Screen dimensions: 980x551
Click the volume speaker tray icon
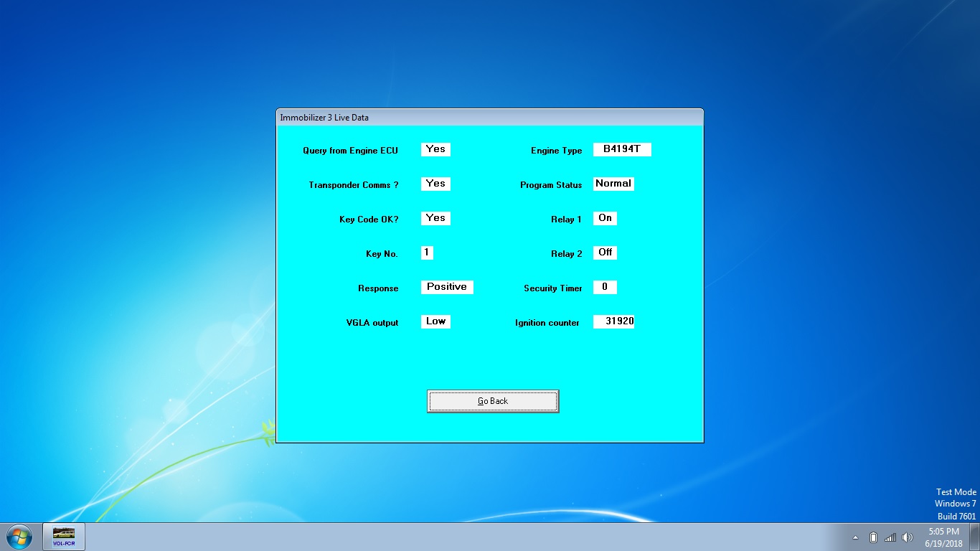908,537
